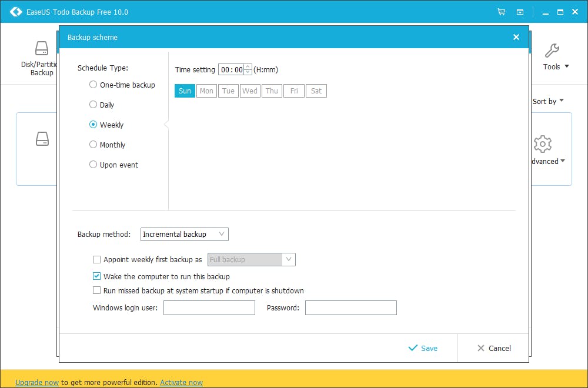
Task: Click the time setting field 00:00
Action: pos(231,70)
